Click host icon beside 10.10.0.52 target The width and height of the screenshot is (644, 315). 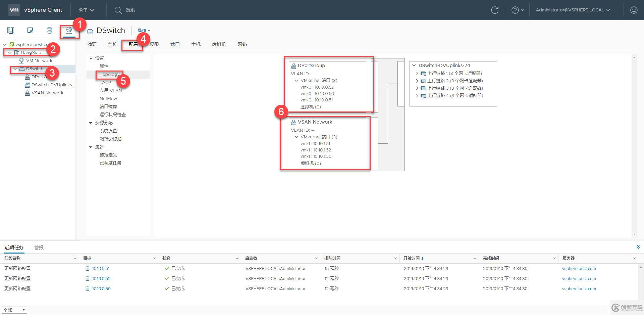pyautogui.click(x=88, y=278)
